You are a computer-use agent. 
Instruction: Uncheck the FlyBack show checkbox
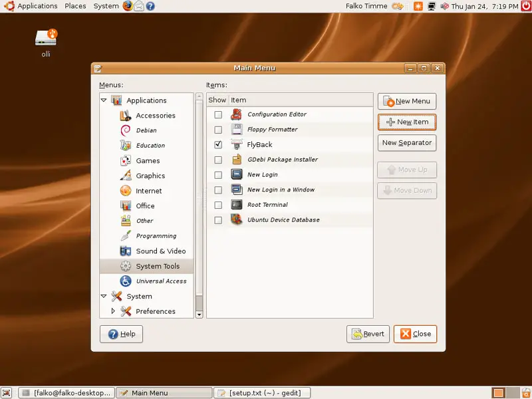point(218,144)
